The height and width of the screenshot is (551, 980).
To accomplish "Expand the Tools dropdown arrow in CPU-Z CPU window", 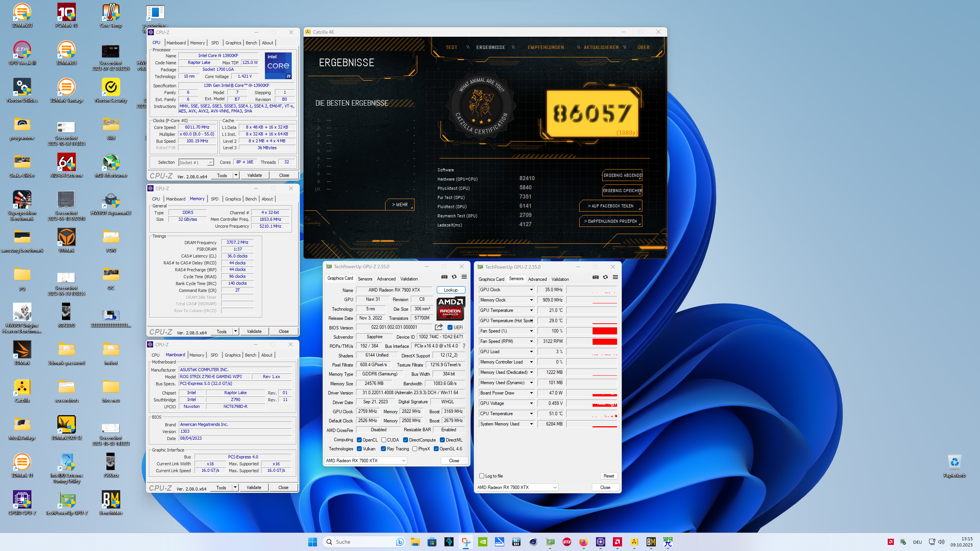I will pos(236,175).
